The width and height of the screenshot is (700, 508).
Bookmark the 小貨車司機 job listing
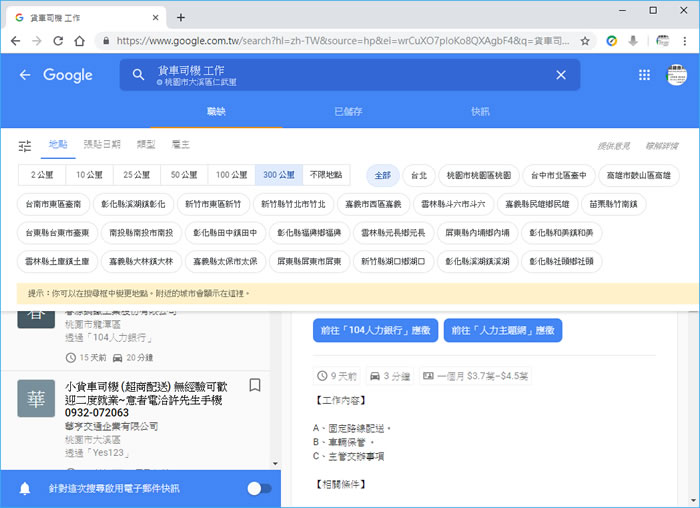[x=255, y=385]
